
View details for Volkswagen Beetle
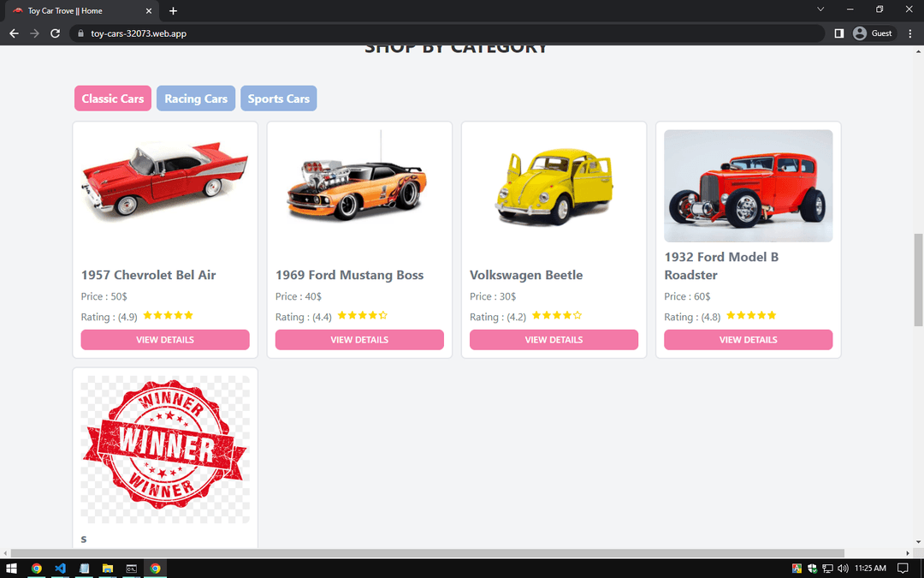point(554,340)
